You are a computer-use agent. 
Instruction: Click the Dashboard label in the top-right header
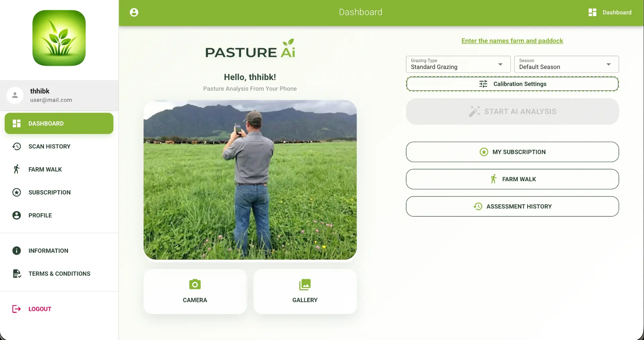pyautogui.click(x=617, y=12)
